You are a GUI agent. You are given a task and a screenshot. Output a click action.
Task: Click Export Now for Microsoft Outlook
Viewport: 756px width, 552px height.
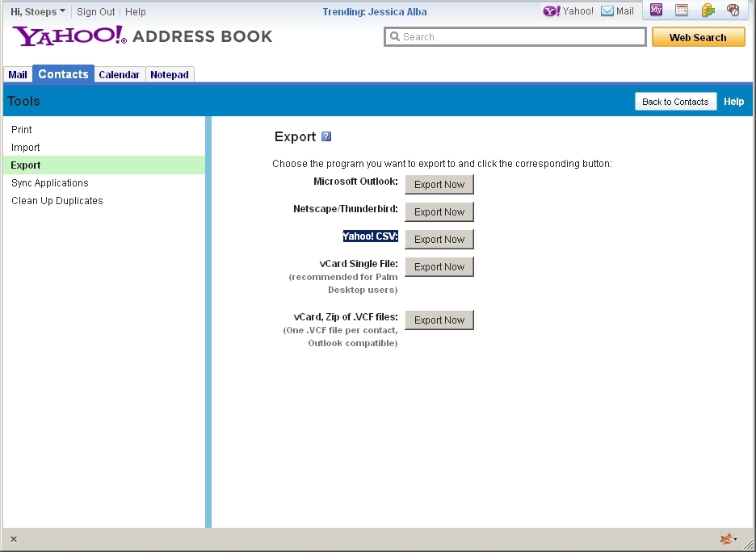point(439,185)
